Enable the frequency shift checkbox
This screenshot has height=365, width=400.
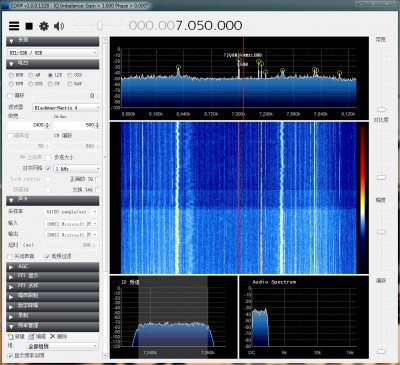pyautogui.click(x=10, y=96)
